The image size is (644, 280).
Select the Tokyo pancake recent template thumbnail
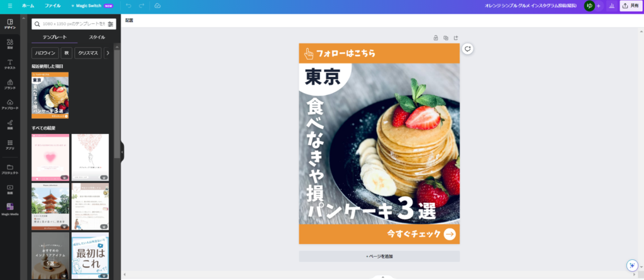[x=50, y=96]
